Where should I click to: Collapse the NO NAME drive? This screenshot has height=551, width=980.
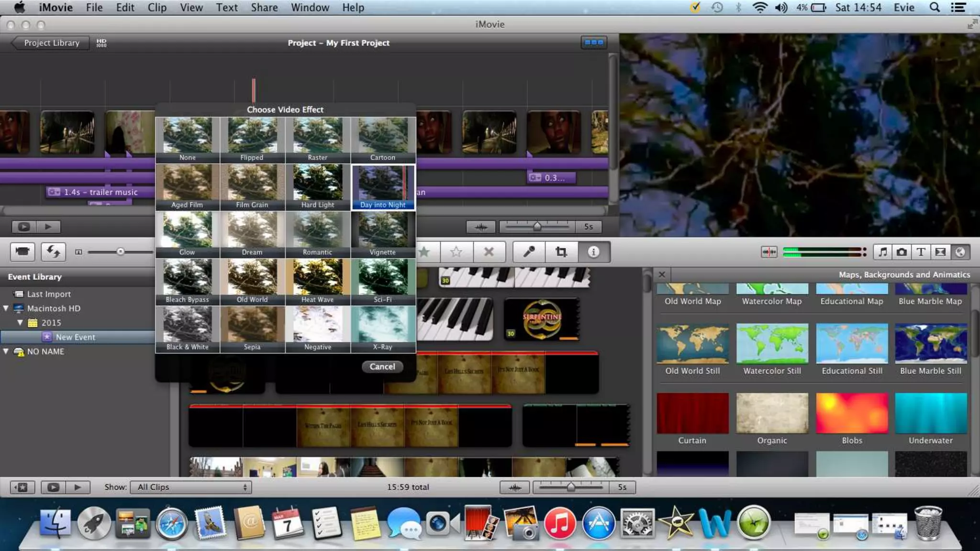tap(6, 352)
